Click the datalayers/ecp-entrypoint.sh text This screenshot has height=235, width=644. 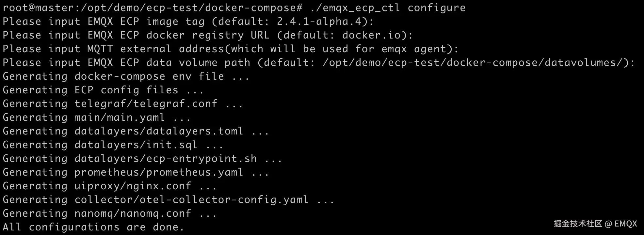(165, 159)
